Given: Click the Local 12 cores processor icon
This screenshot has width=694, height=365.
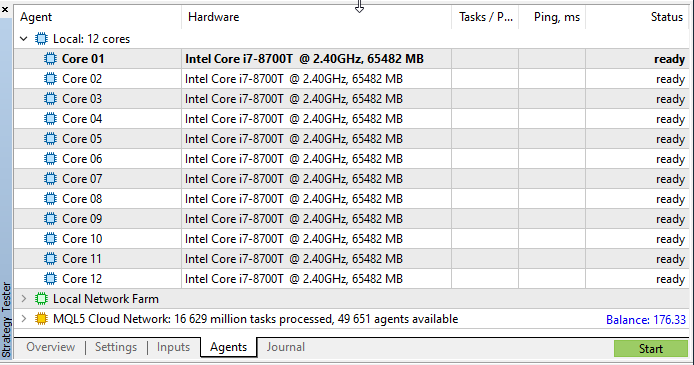Looking at the screenshot, I should 41,39.
